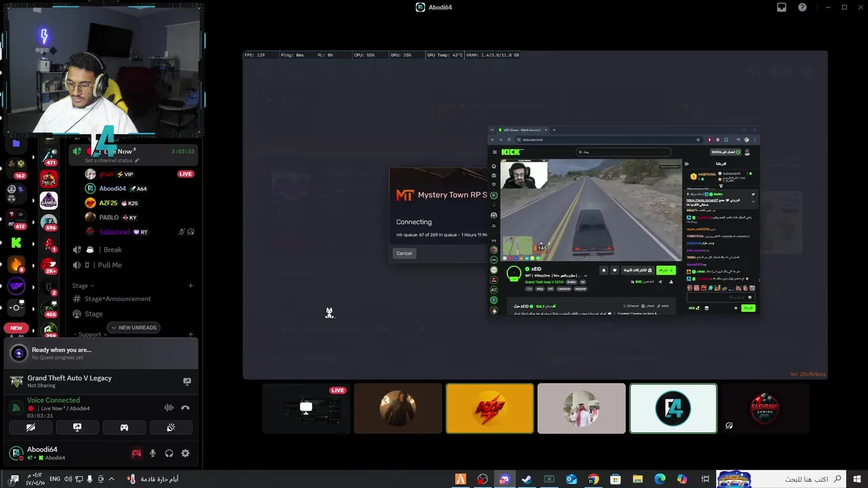Image resolution: width=868 pixels, height=488 pixels.
Task: Open the server icon with 596 badge
Action: coord(49,222)
